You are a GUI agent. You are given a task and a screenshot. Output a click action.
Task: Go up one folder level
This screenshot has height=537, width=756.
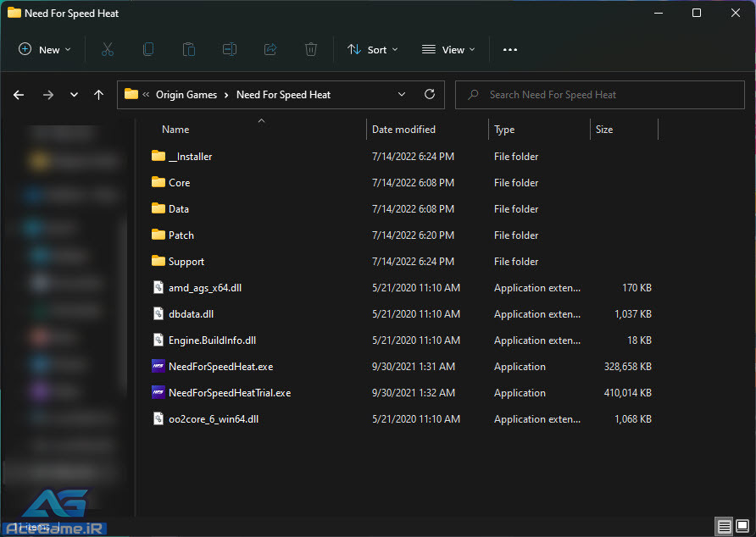pos(99,95)
